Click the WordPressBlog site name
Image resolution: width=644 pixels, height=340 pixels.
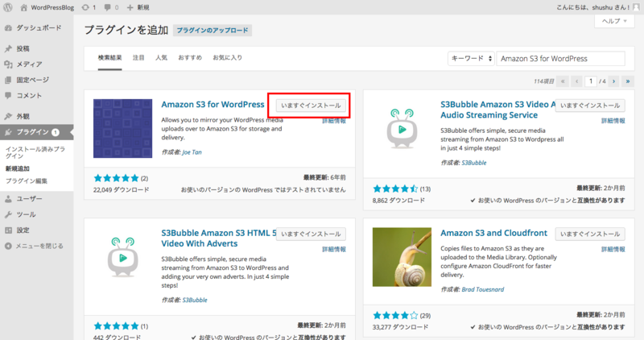click(52, 7)
